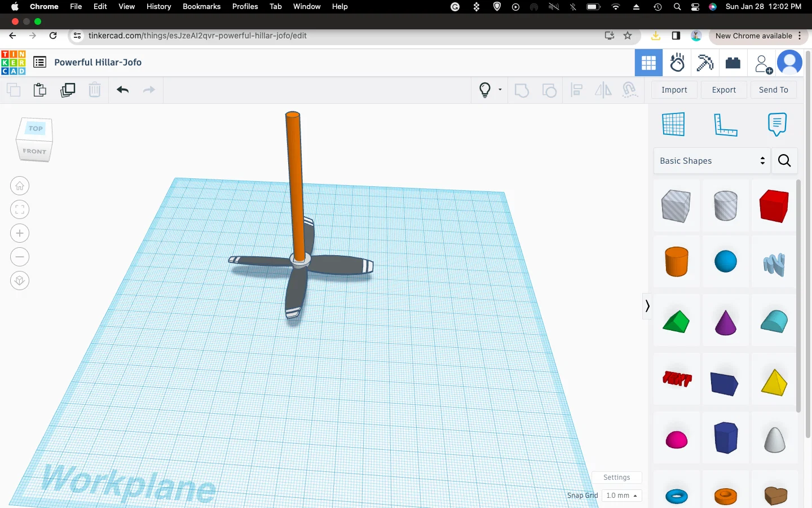Select the red Box shape
Screen dimensions: 812x508
click(x=774, y=206)
